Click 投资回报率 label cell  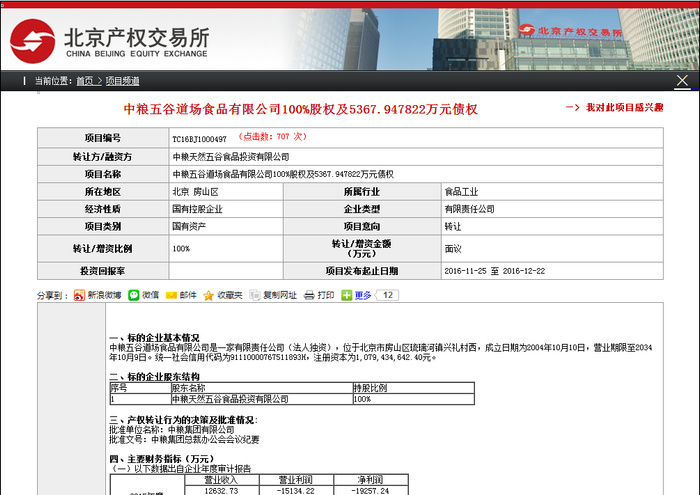[x=103, y=271]
